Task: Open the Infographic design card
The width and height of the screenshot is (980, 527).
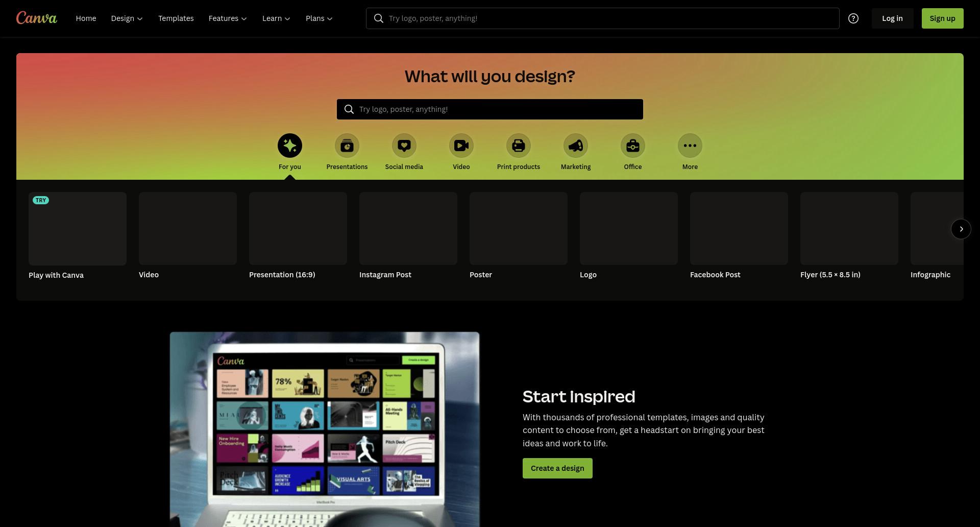Action: pos(937,236)
